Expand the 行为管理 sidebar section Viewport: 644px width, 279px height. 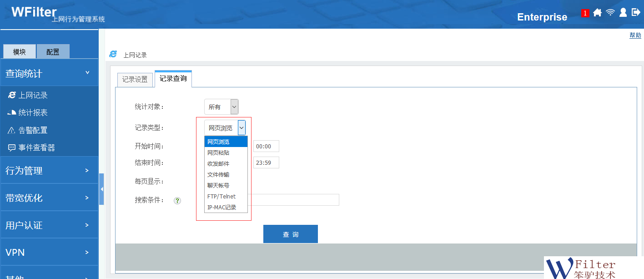point(49,170)
